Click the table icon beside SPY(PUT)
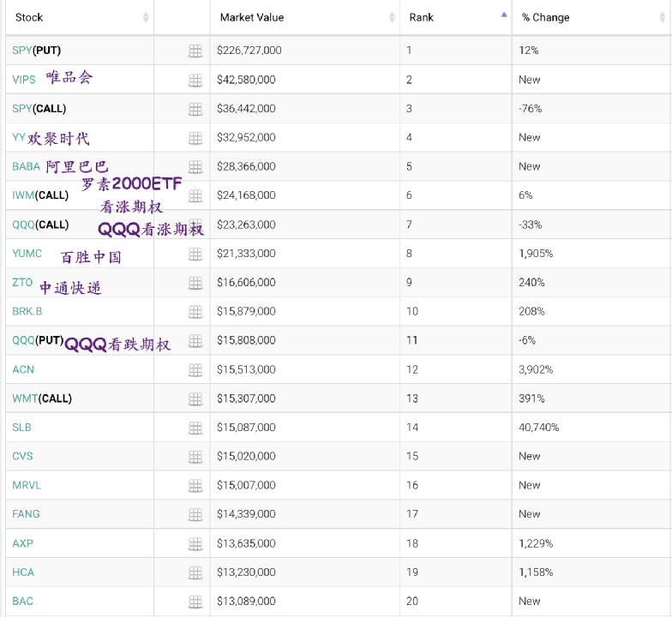This screenshot has width=672, height=617. pos(195,51)
